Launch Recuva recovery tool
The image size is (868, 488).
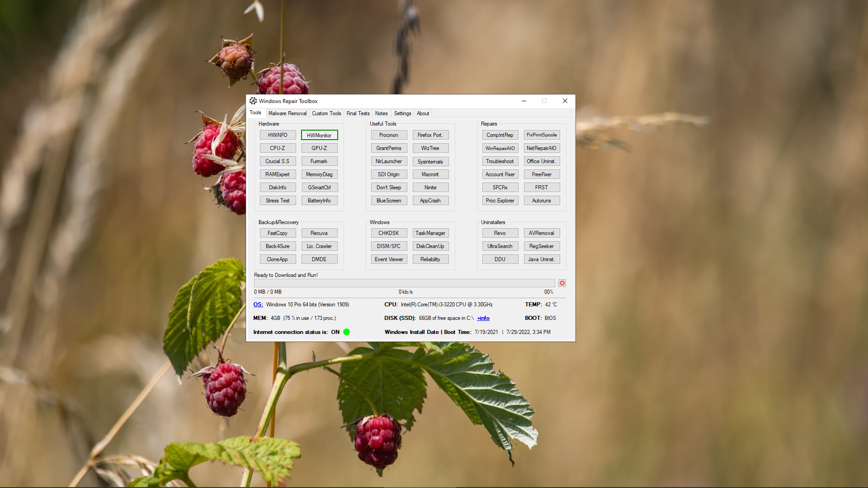pos(319,233)
